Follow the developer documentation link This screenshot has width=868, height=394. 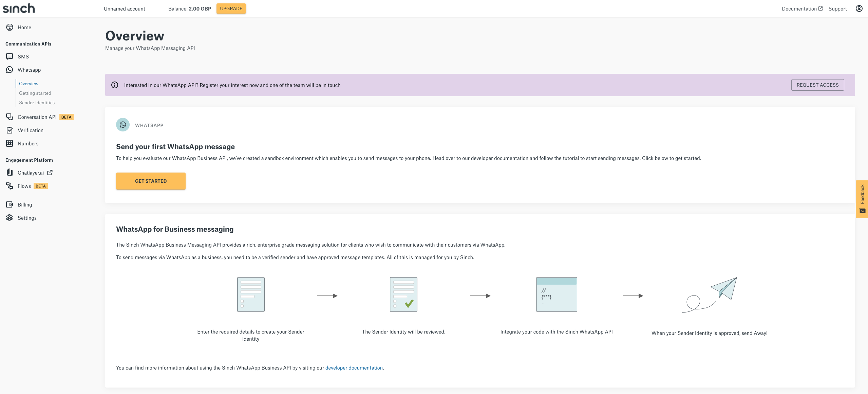pos(354,368)
